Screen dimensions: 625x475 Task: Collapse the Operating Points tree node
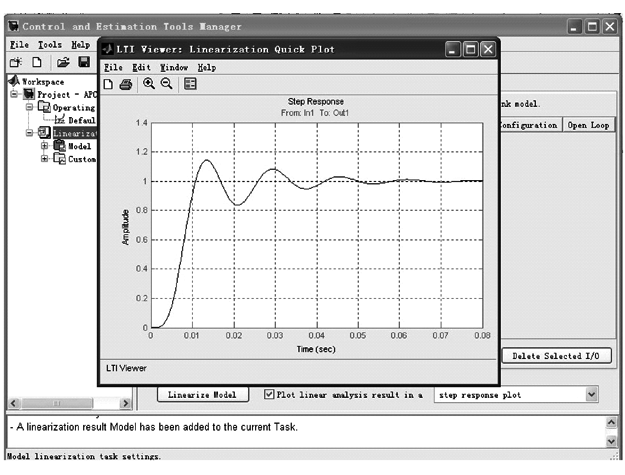[x=30, y=107]
